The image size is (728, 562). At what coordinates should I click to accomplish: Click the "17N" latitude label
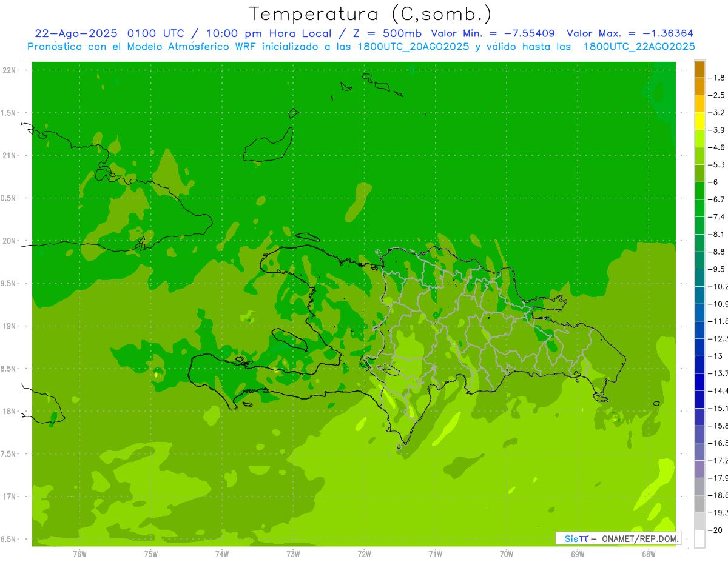point(10,497)
